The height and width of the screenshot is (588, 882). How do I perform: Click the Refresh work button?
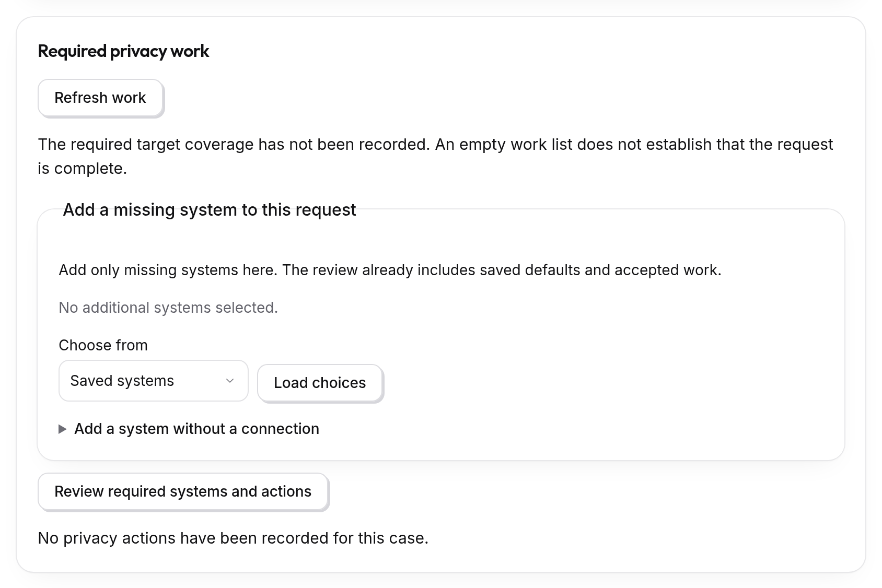(x=100, y=98)
